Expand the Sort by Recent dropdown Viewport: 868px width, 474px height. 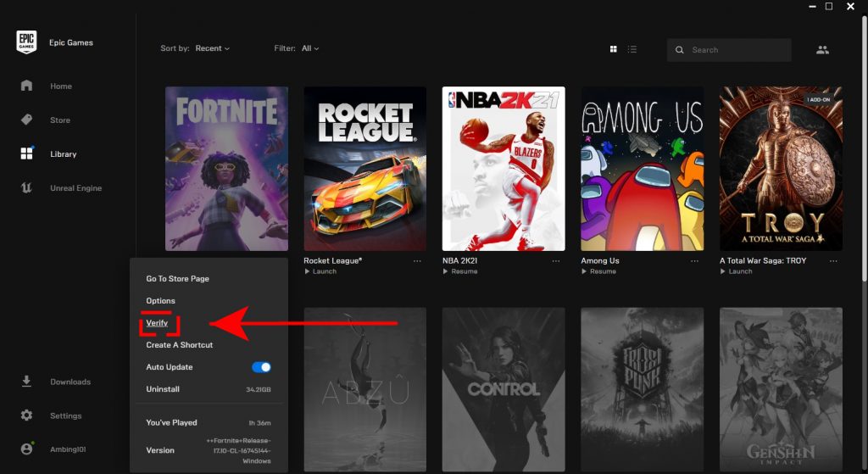(x=212, y=48)
